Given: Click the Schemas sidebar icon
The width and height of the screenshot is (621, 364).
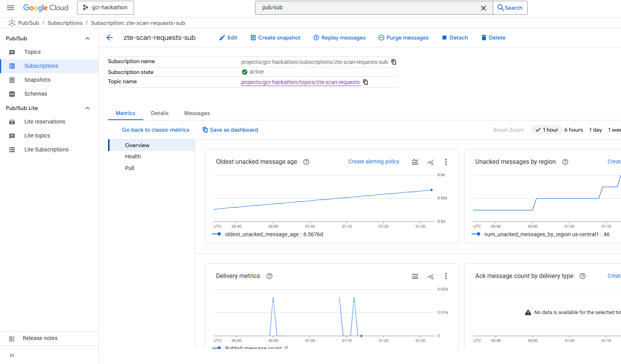Looking at the screenshot, I should [x=12, y=94].
